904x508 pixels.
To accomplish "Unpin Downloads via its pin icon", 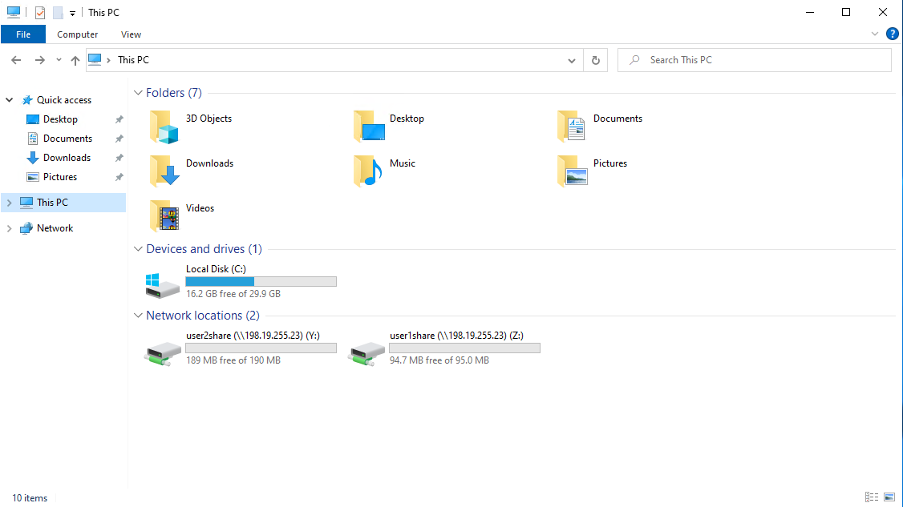I will [119, 157].
